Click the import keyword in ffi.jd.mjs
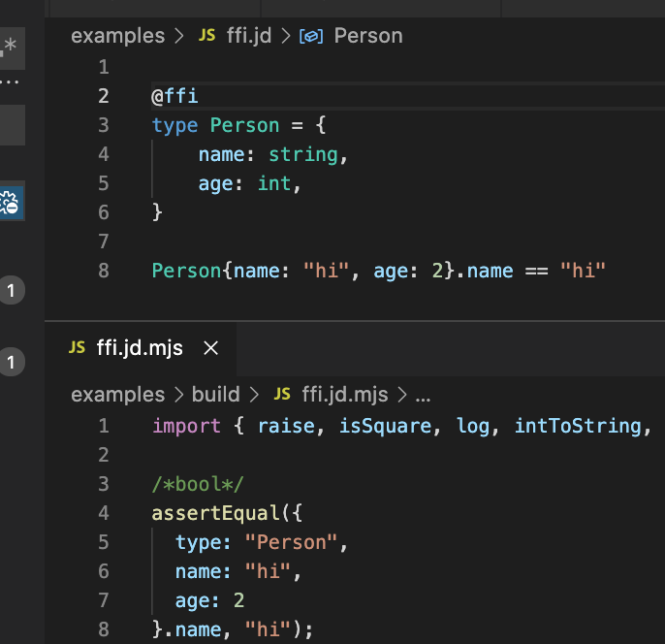The image size is (665, 644). (x=186, y=426)
